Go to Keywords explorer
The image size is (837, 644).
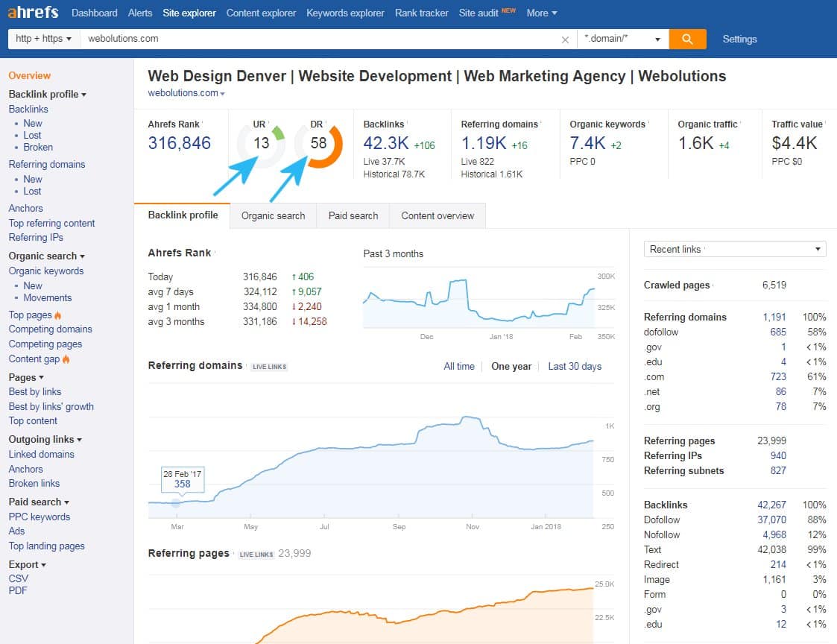click(345, 13)
